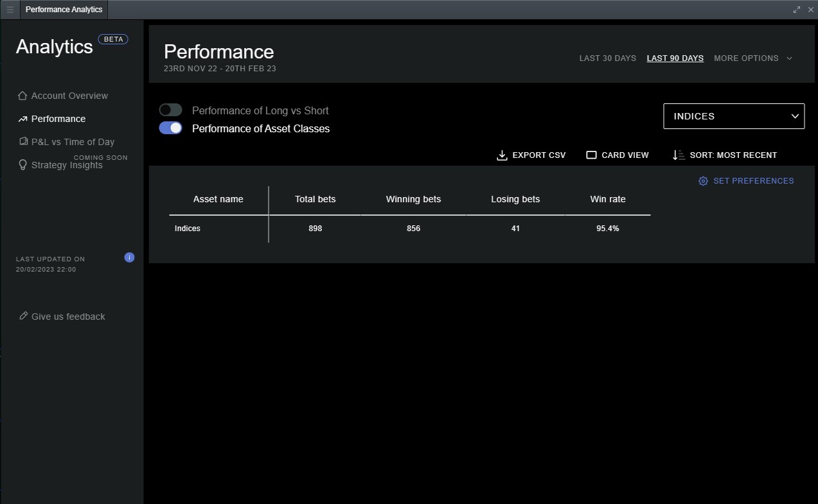This screenshot has width=818, height=504.
Task: Click the sort order icon
Action: tap(679, 155)
